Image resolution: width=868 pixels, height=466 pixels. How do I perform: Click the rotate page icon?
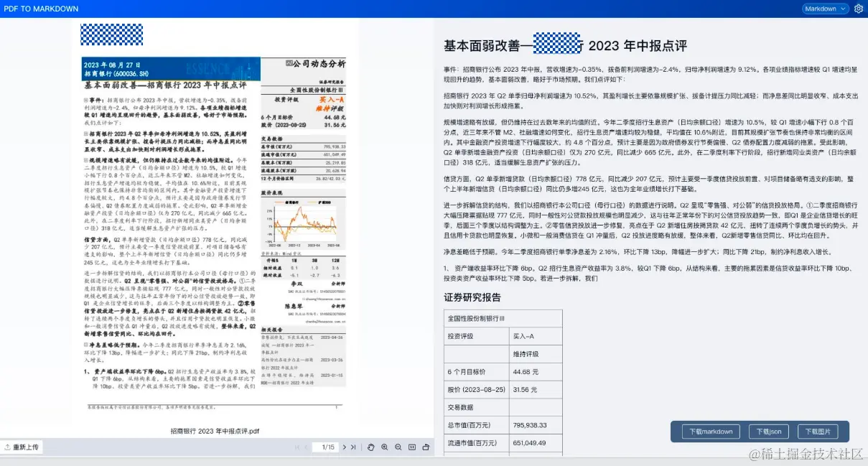pos(426,447)
